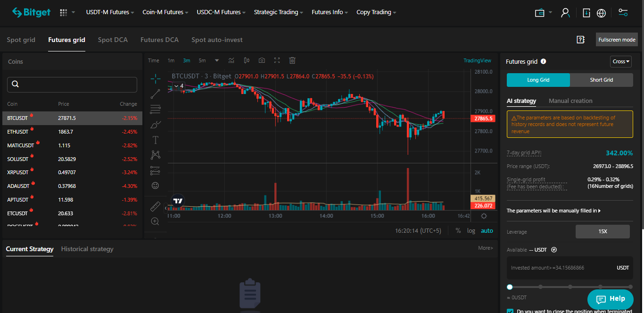Select the long position forecast tool
Viewport: 644px width, 313px height.
(x=155, y=170)
